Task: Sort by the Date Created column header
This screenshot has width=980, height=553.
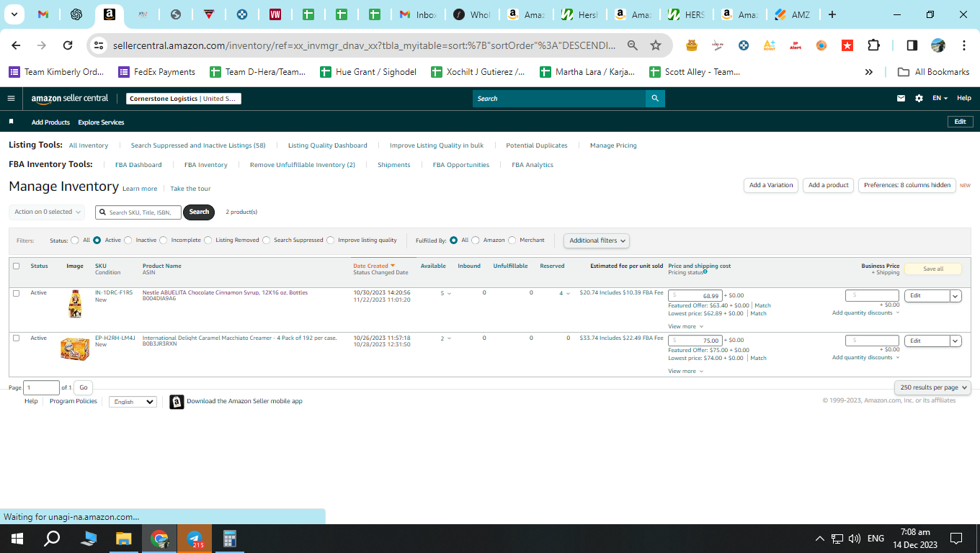Action: tap(374, 266)
